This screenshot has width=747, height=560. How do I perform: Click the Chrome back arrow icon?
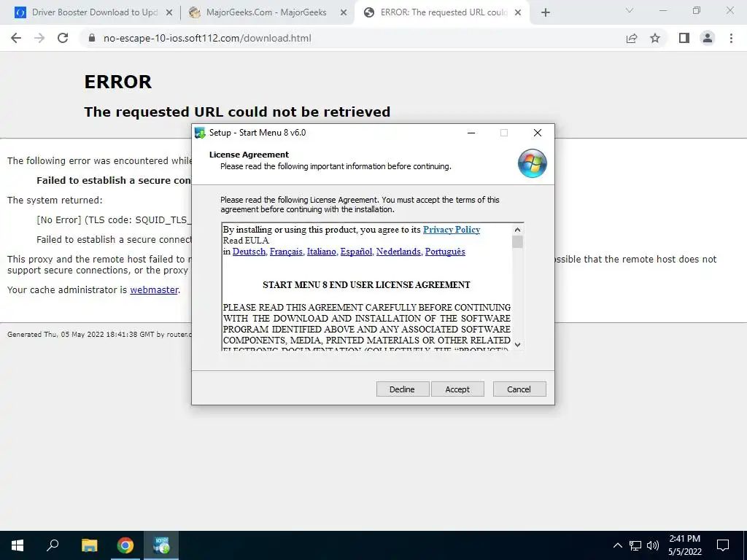tap(16, 38)
